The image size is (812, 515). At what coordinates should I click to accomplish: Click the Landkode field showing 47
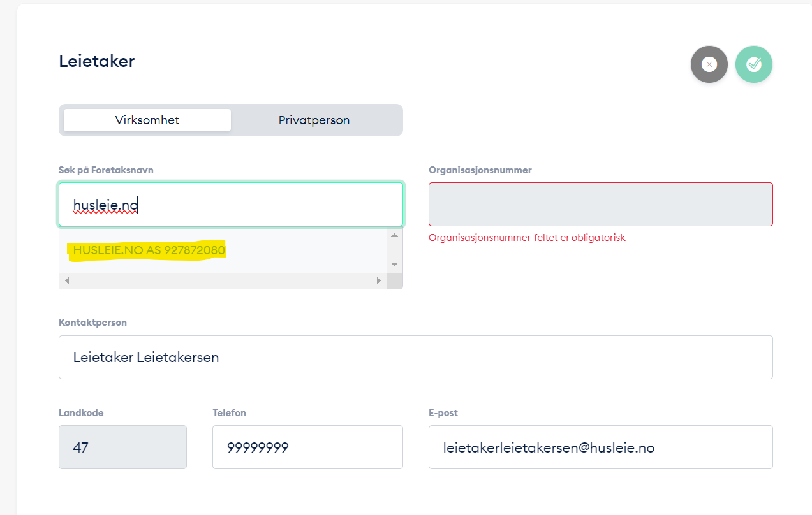122,447
